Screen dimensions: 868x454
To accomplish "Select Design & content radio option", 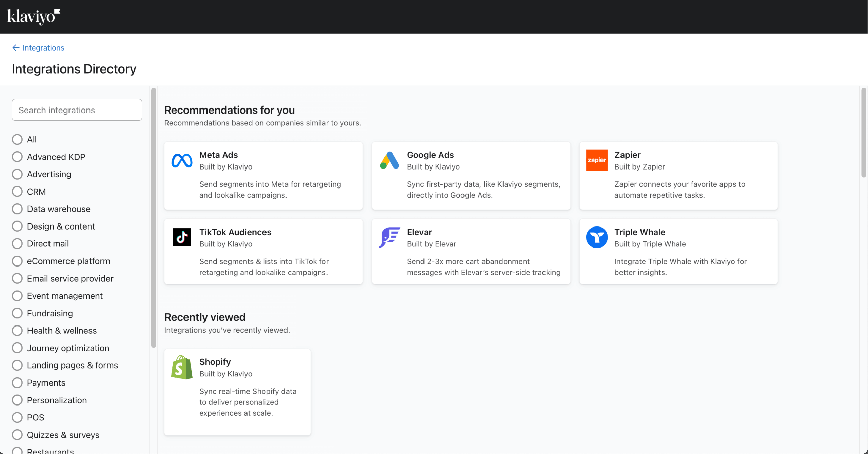I will pyautogui.click(x=17, y=226).
